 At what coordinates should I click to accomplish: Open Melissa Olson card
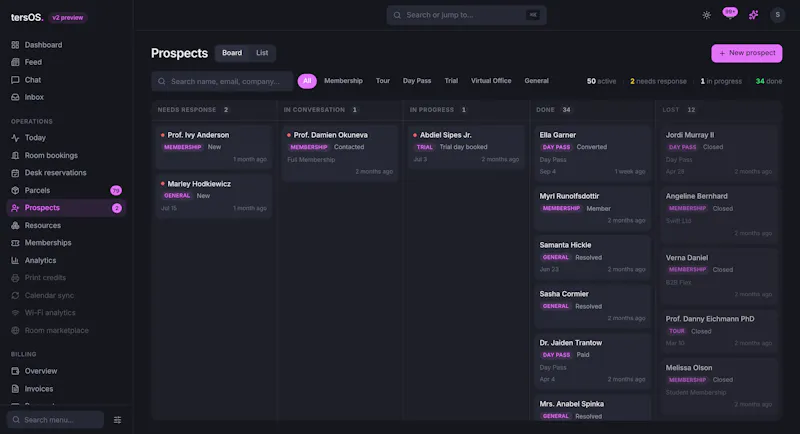pyautogui.click(x=718, y=386)
